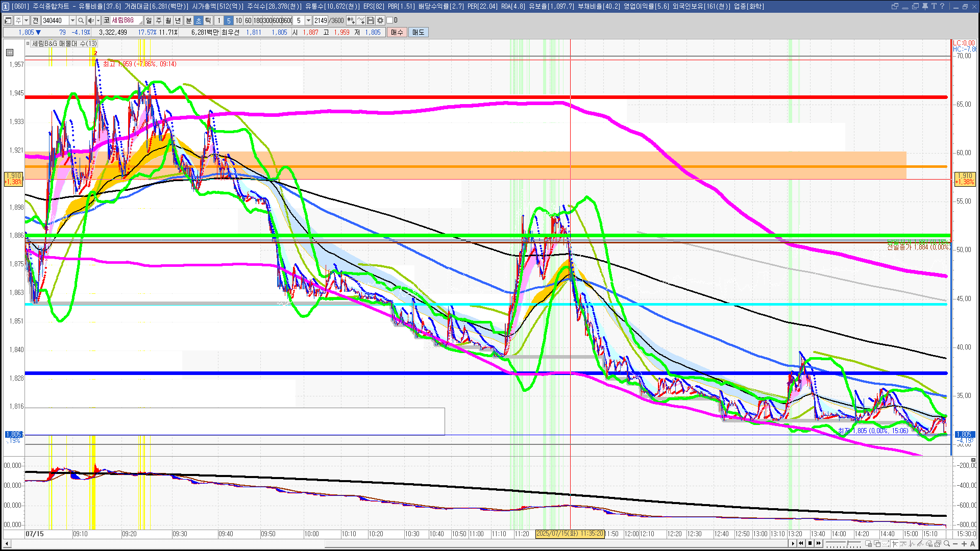Select the 10 interval tab
Viewport: 980px width, 551px height.
[x=238, y=20]
